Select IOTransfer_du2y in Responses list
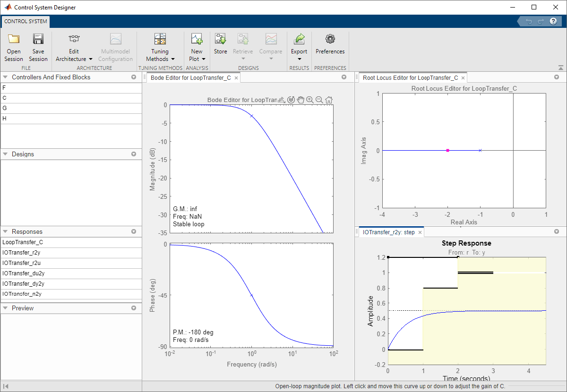The height and width of the screenshot is (392, 567). (24, 273)
